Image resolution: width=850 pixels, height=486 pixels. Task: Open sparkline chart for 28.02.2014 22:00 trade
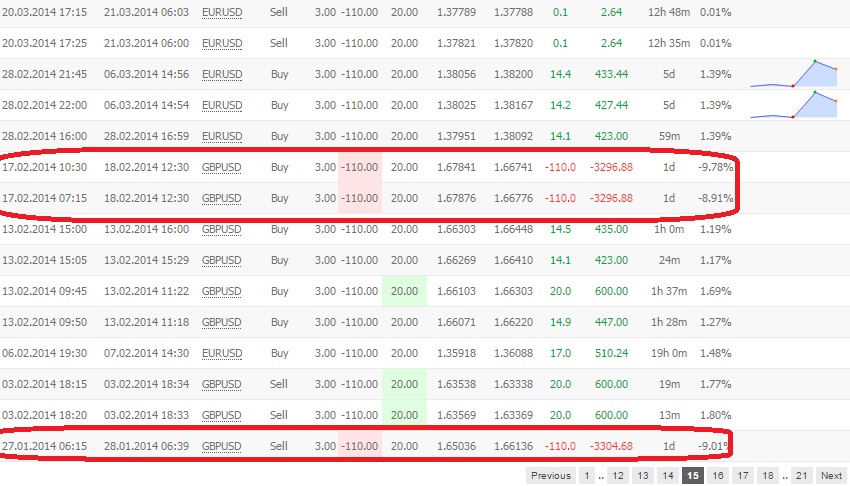794,105
